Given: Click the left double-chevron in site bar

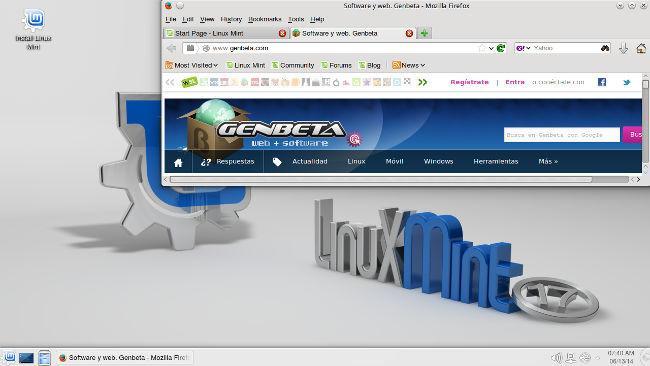Looking at the screenshot, I should (x=170, y=82).
